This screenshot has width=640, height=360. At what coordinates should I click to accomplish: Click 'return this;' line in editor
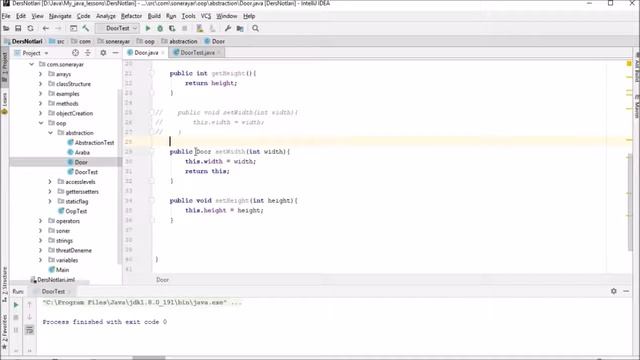207,171
